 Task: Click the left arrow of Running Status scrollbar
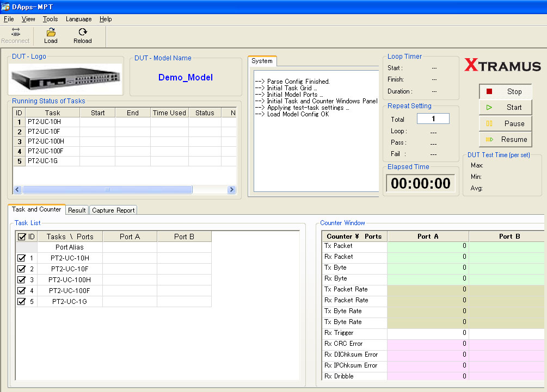click(17, 190)
